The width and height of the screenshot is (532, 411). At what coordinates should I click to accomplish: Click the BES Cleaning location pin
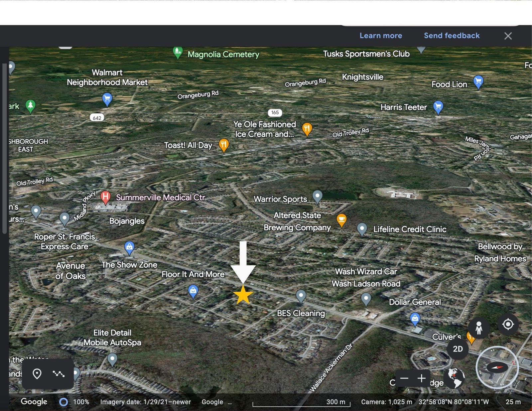click(301, 297)
